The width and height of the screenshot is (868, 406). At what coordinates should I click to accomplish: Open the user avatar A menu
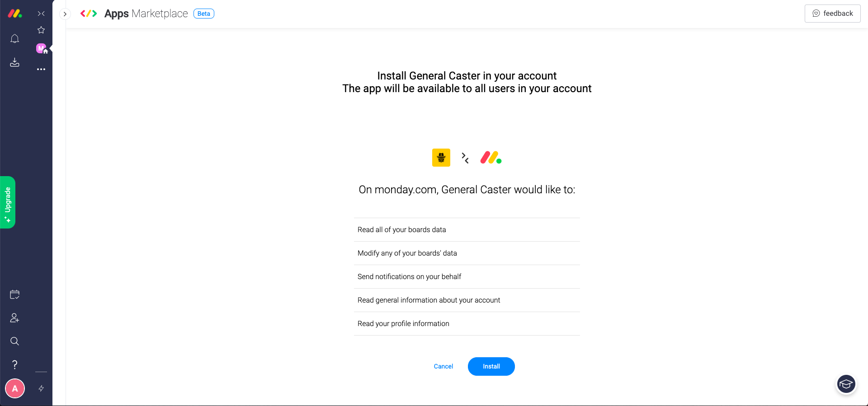pyautogui.click(x=15, y=388)
